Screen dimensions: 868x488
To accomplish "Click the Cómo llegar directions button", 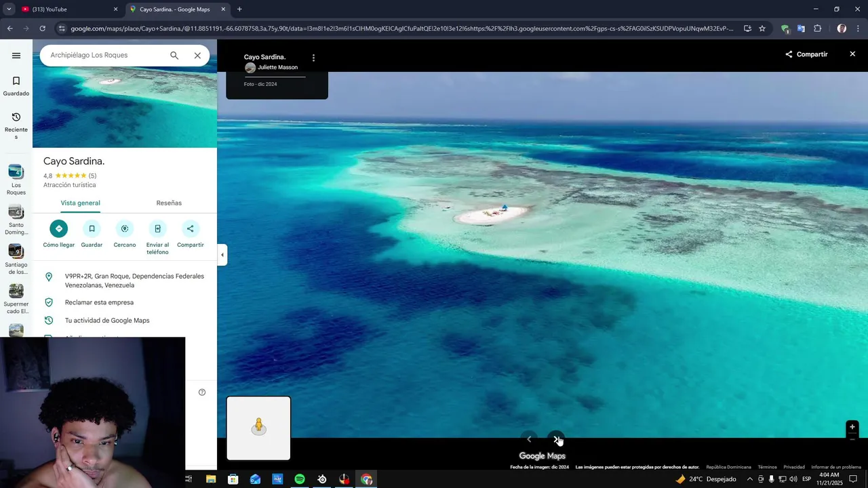I will point(59,234).
